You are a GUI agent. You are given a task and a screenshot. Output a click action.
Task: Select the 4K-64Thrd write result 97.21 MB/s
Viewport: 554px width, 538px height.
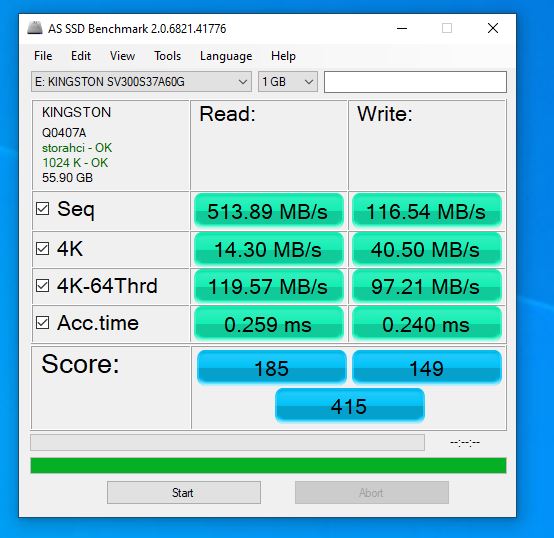point(427,286)
